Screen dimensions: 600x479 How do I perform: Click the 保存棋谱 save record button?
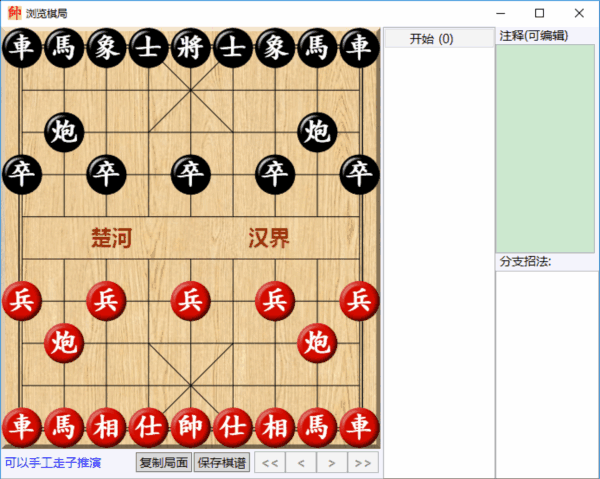[x=222, y=463]
